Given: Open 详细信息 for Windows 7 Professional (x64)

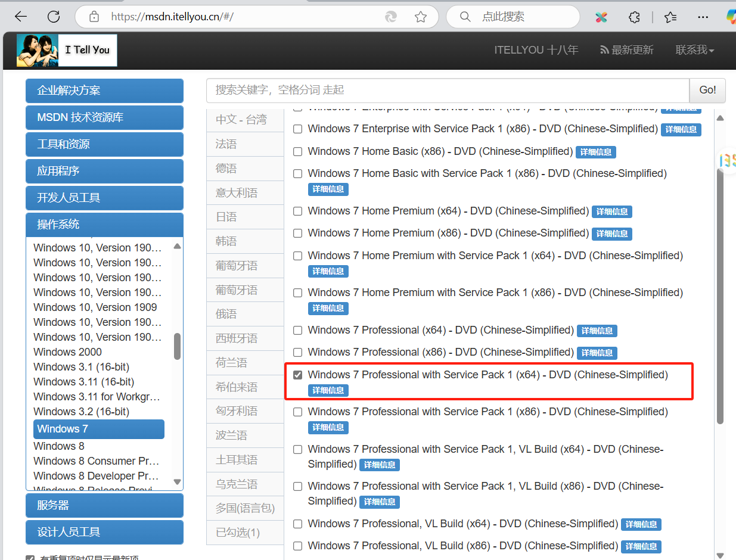Looking at the screenshot, I should pos(597,331).
